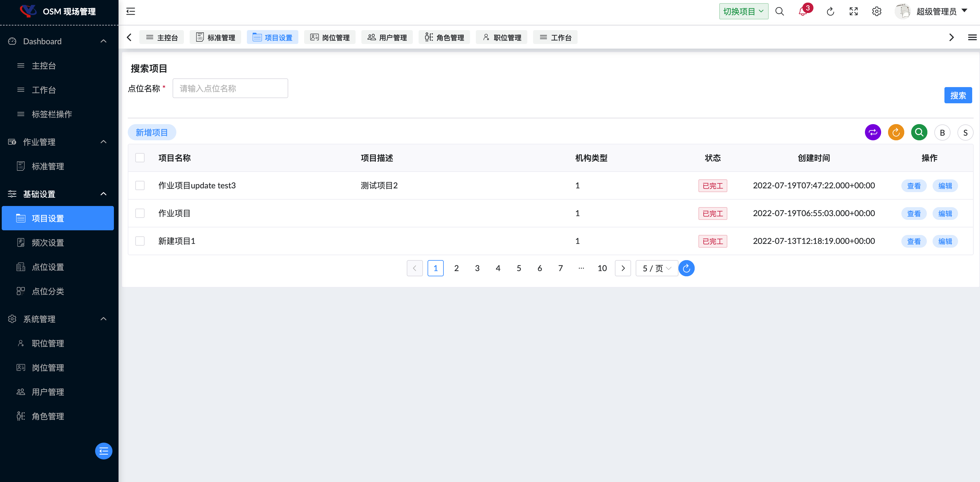Open the tab list menu icon
This screenshot has width=980, height=482.
click(972, 37)
